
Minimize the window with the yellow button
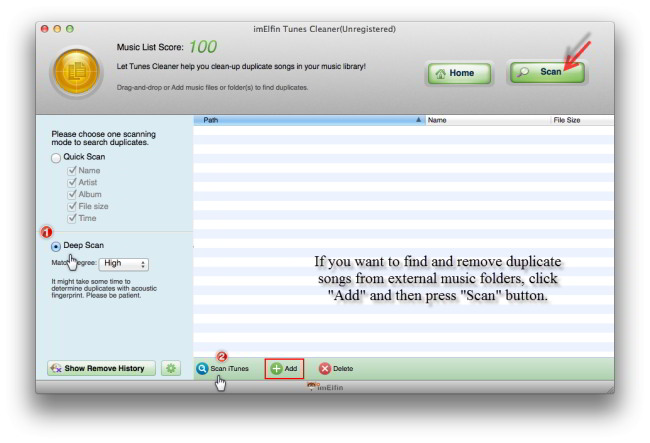57,29
